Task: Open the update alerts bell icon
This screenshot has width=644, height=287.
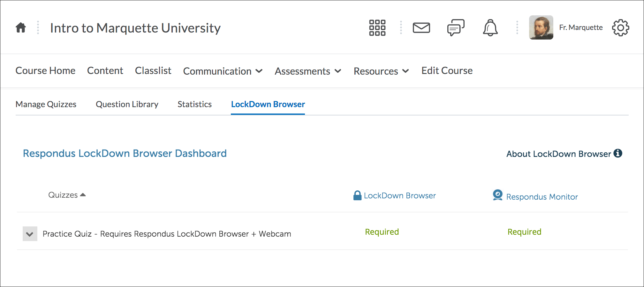Action: (490, 28)
